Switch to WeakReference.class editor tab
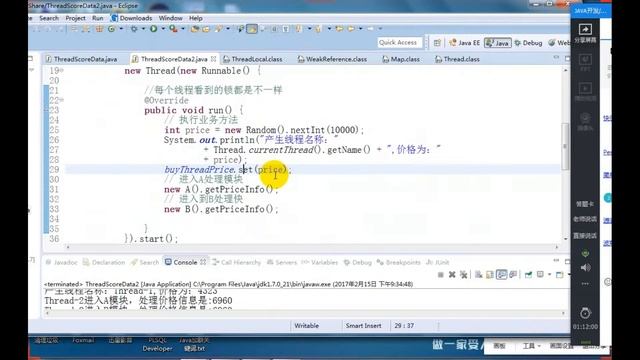This screenshot has width=640, height=360. coord(332,59)
